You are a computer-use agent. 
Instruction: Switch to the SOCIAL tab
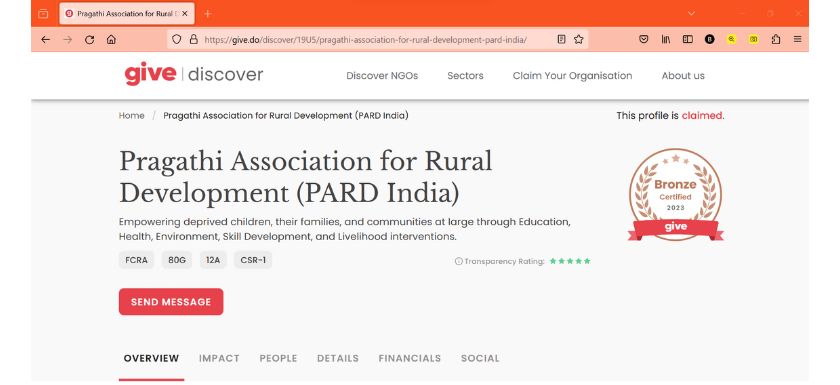(x=480, y=358)
